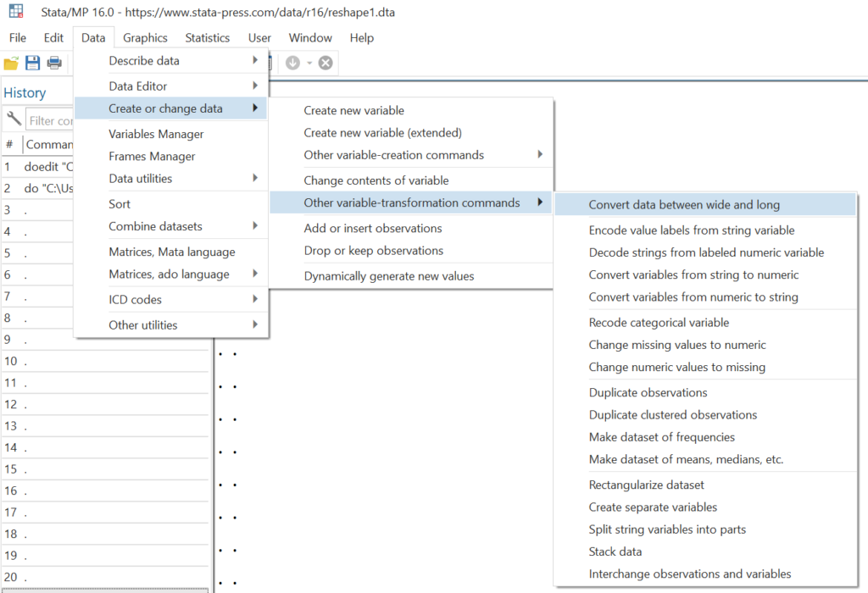Image resolution: width=868 pixels, height=593 pixels.
Task: Select Change contents of variable
Action: click(411, 180)
